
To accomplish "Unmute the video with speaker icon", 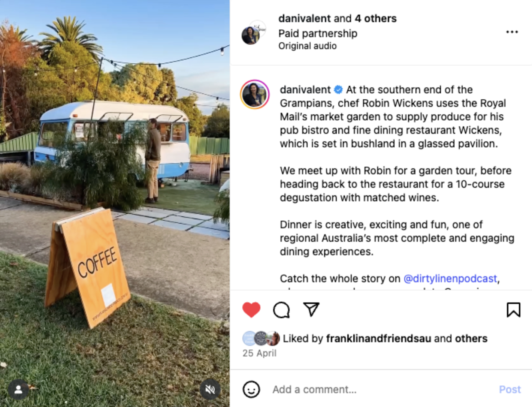I will point(210,390).
